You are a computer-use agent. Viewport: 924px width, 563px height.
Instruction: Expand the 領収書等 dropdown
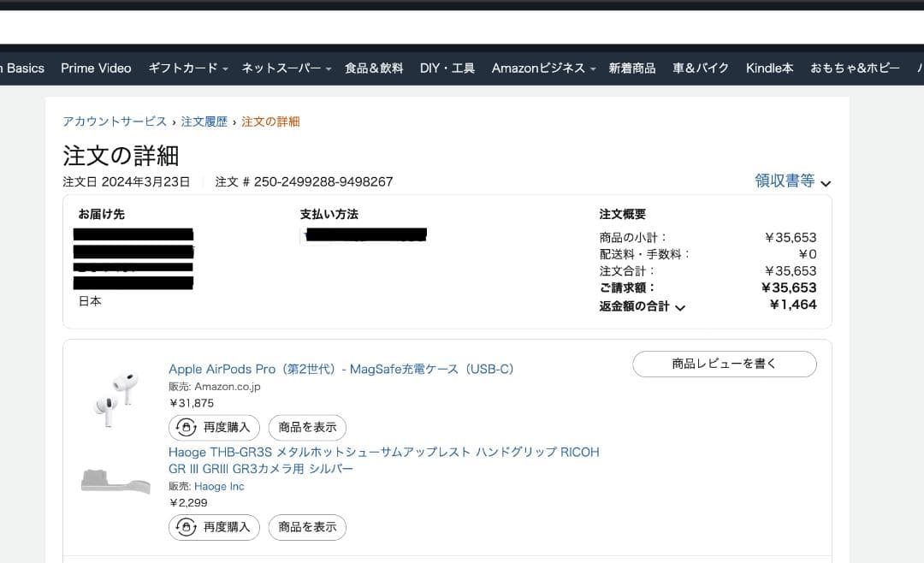[790, 181]
